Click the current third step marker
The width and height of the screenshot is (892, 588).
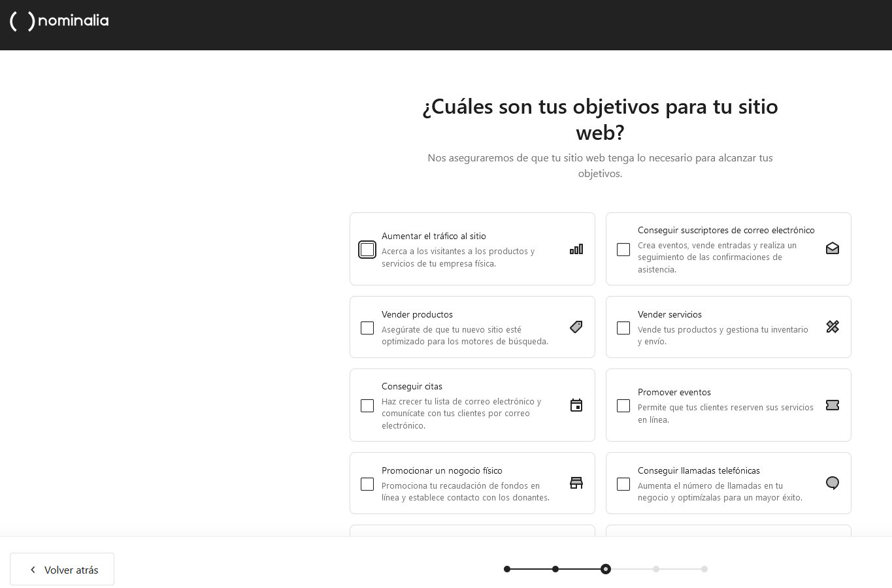point(606,569)
